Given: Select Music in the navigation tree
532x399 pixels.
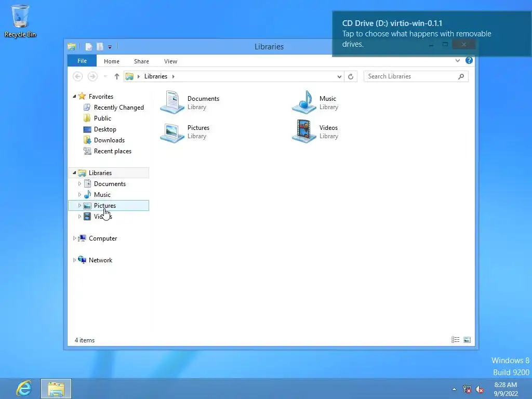Looking at the screenshot, I should click(x=102, y=194).
